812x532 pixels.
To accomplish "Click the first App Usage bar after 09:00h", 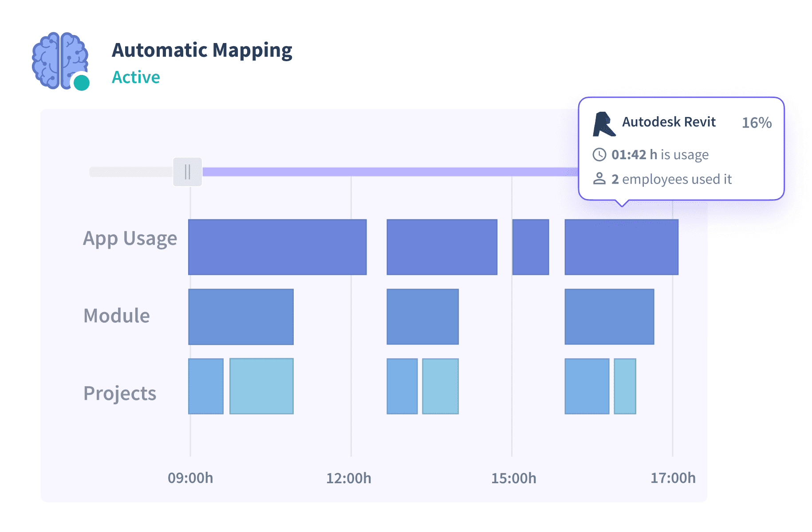I will pyautogui.click(x=277, y=246).
